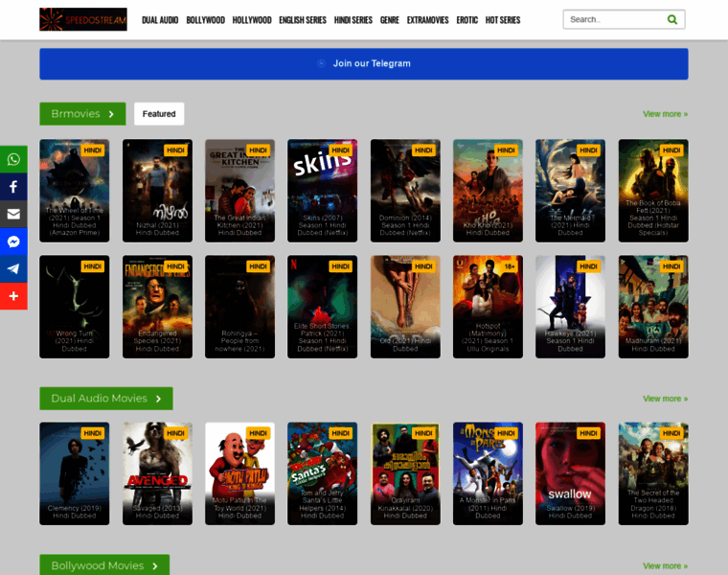Image resolution: width=728 pixels, height=575 pixels.
Task: Click View more link for Brmovies
Action: click(666, 114)
